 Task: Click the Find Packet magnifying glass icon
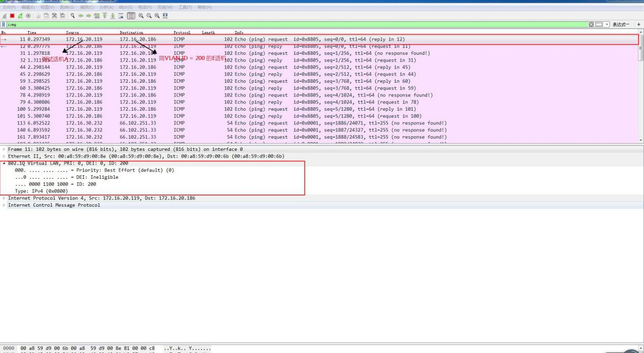(x=72, y=16)
